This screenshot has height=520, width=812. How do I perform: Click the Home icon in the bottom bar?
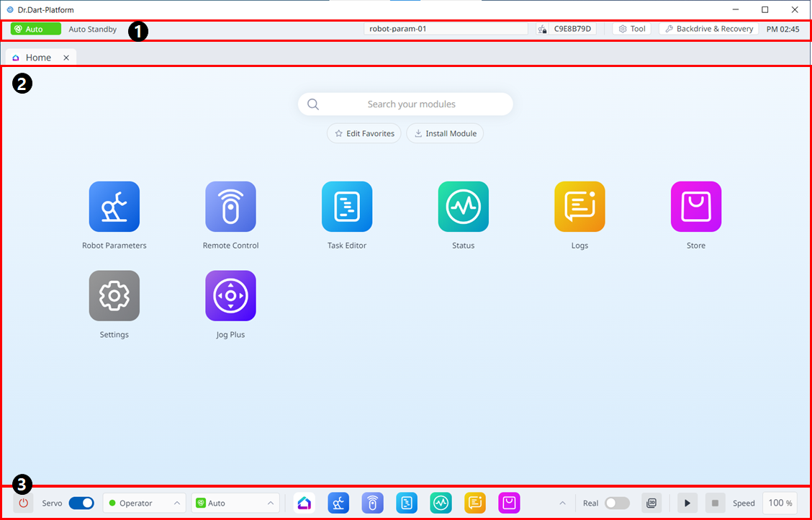304,503
